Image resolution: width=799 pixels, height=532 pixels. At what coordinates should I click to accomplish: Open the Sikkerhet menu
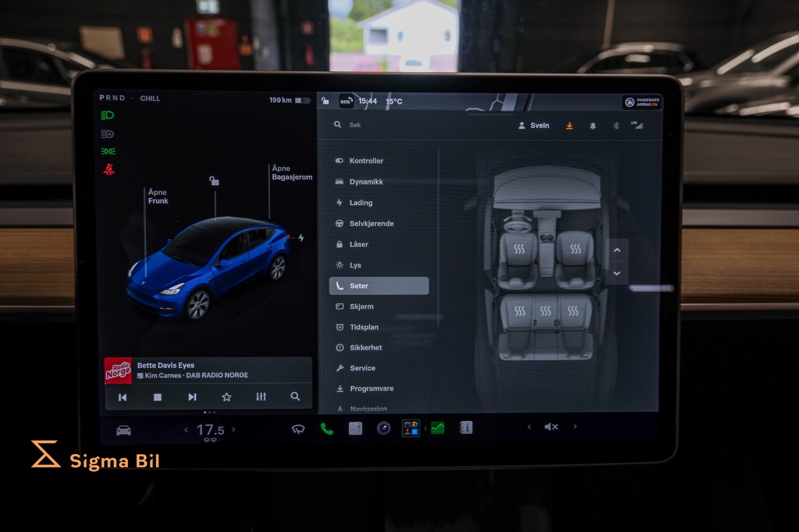tap(380, 347)
